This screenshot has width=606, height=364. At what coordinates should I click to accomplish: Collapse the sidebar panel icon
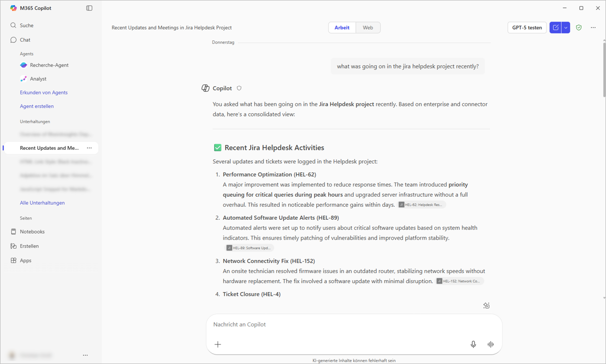coord(89,8)
